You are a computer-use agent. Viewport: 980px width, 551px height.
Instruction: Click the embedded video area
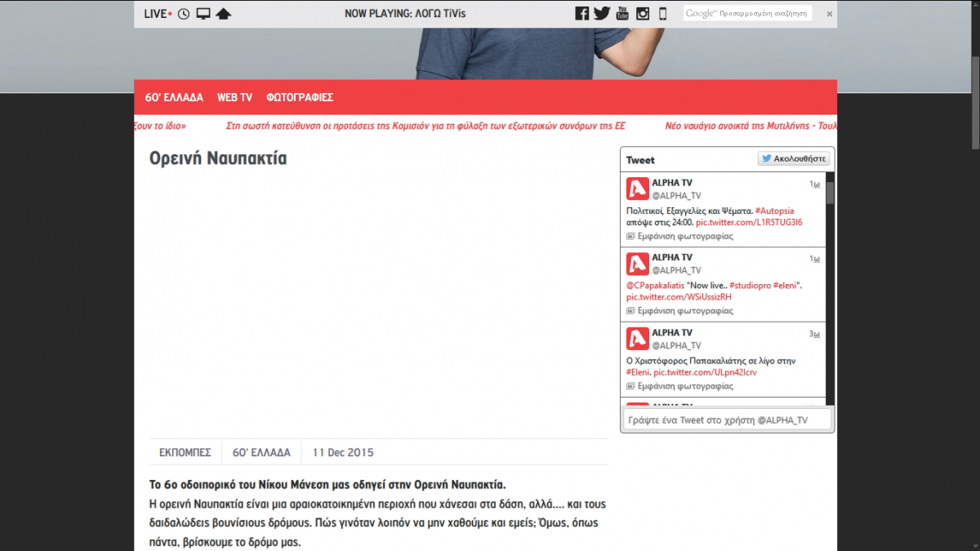tap(379, 304)
